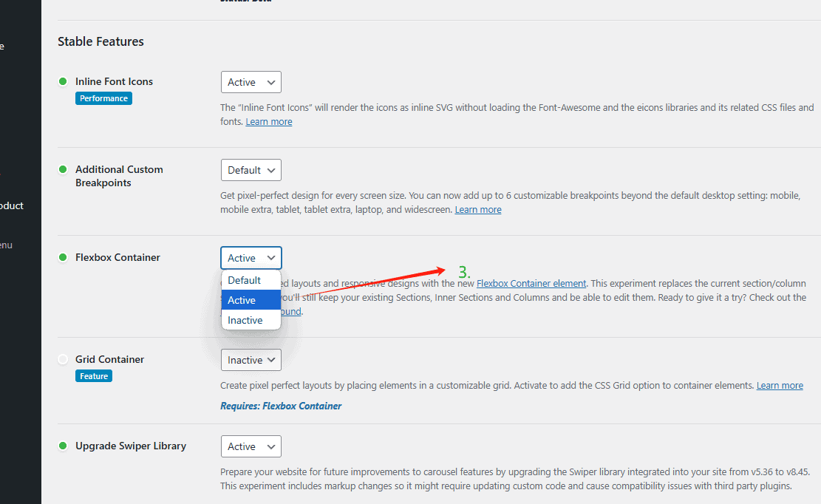Click the Grid Container label
Image resolution: width=821 pixels, height=504 pixels.
tap(109, 360)
